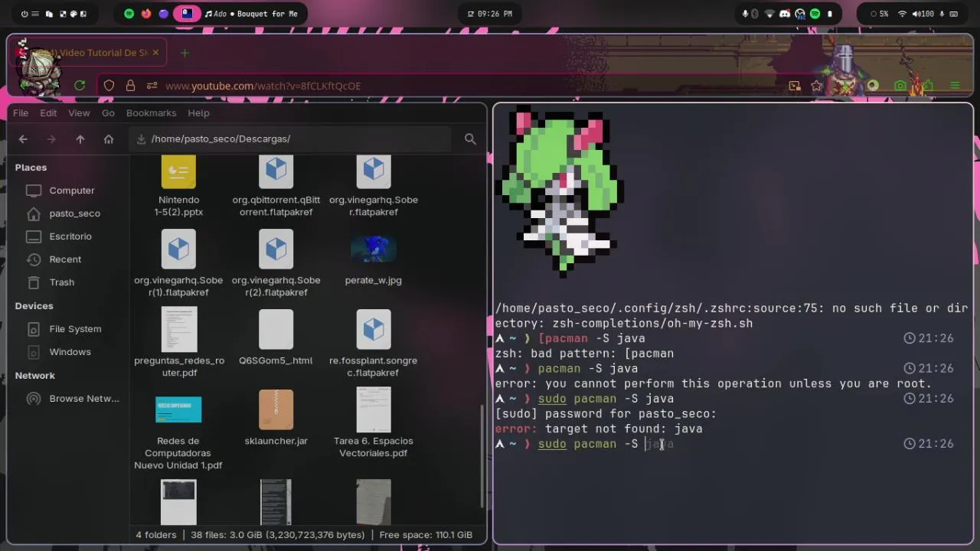Select re.fossplant.songrec.flatpakref file

[374, 343]
